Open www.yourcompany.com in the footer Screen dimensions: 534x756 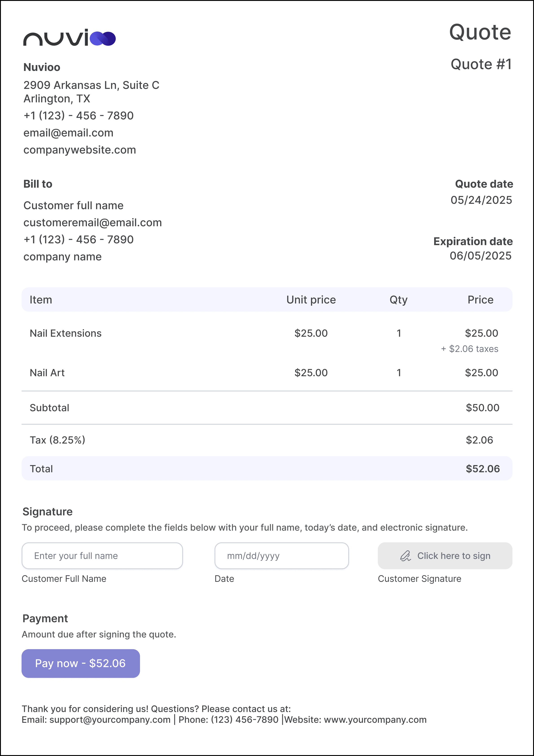[x=375, y=719]
